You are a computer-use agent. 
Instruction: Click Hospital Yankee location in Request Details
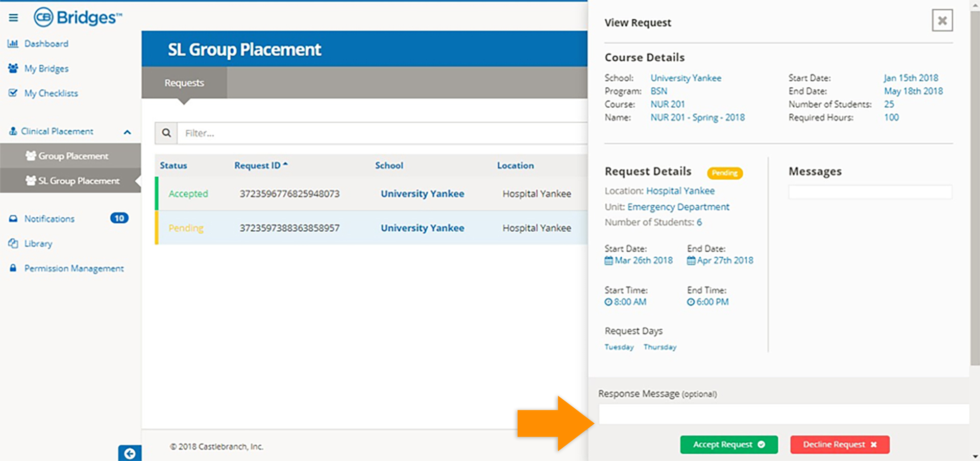[680, 191]
